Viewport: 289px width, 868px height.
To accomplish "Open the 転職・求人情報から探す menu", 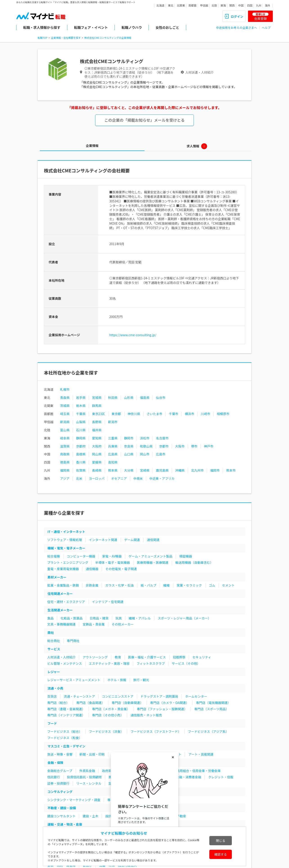I will [x=42, y=28].
